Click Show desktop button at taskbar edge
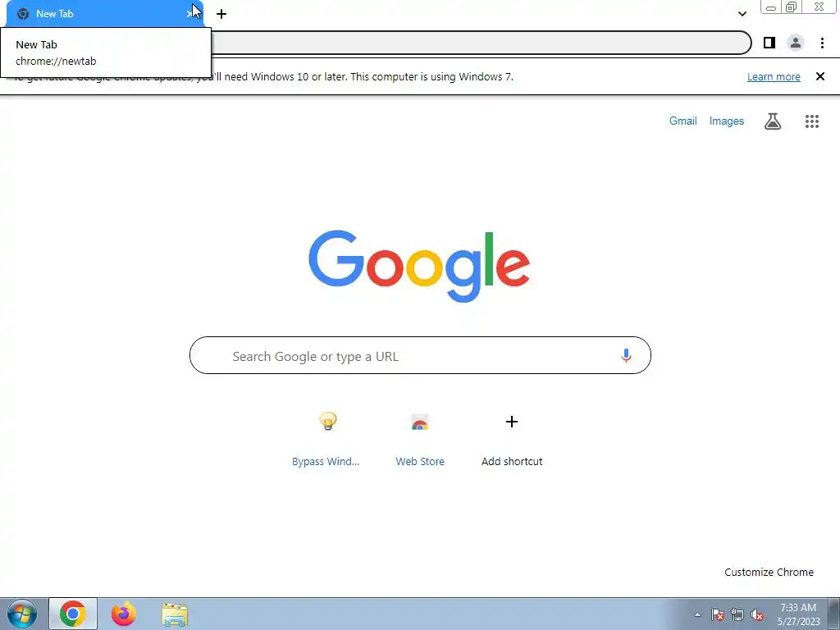The image size is (840, 630). pyautogui.click(x=834, y=614)
